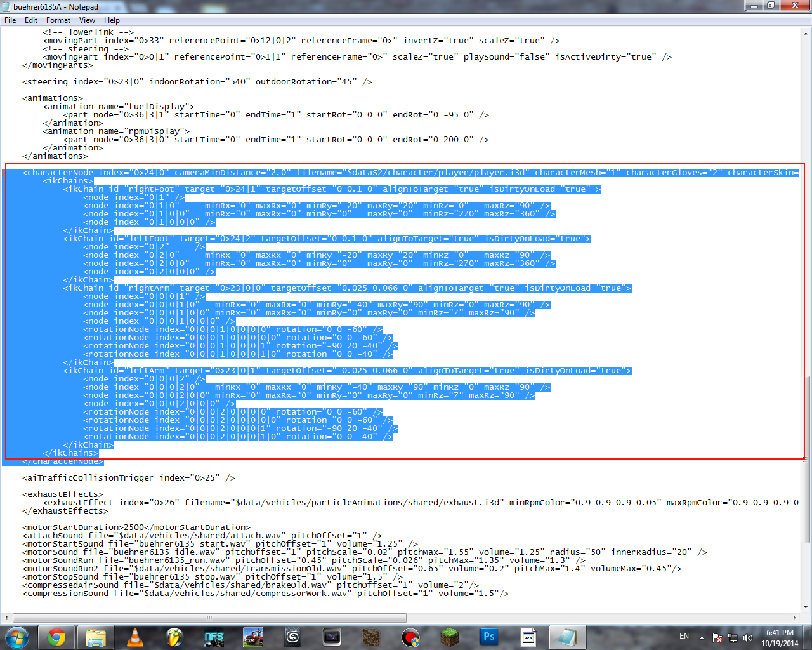Open the Help menu

112,20
